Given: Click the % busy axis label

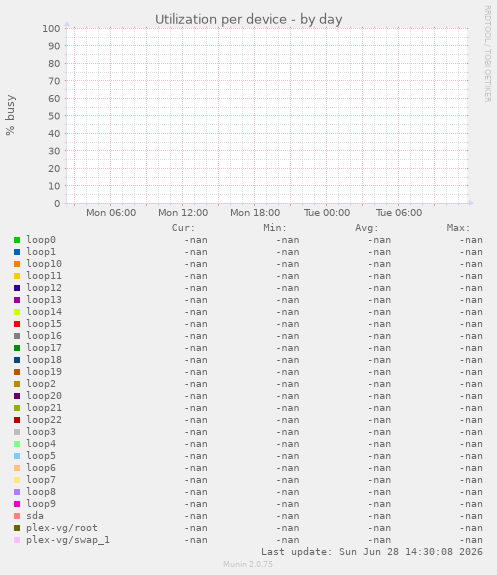Looking at the screenshot, I should [10, 115].
